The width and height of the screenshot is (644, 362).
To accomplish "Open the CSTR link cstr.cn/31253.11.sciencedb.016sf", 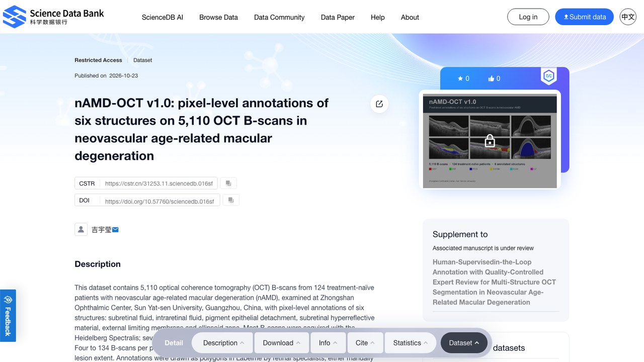I will tap(159, 184).
